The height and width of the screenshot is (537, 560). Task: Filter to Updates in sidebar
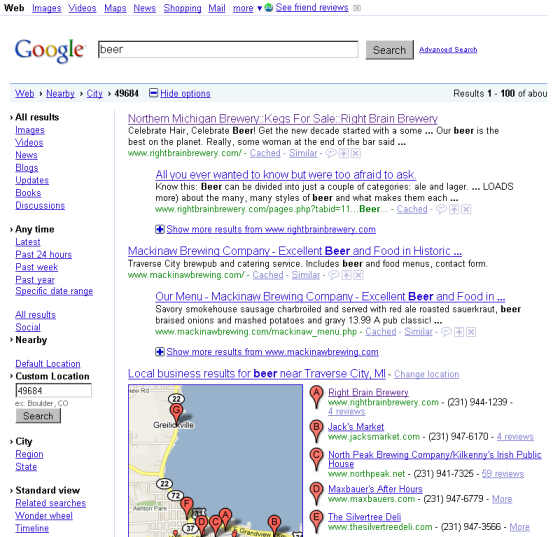click(x=32, y=180)
